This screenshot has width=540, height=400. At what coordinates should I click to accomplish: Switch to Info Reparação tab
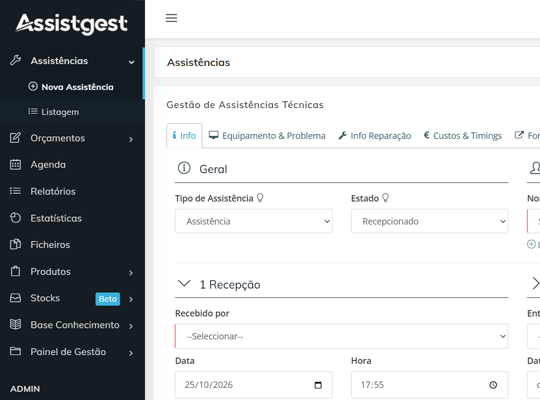pyautogui.click(x=375, y=135)
